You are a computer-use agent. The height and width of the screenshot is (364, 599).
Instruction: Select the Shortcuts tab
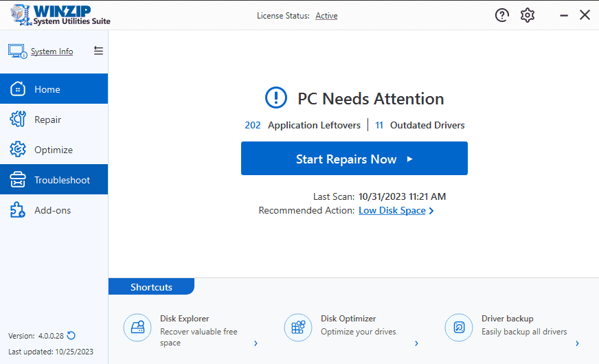click(x=151, y=287)
